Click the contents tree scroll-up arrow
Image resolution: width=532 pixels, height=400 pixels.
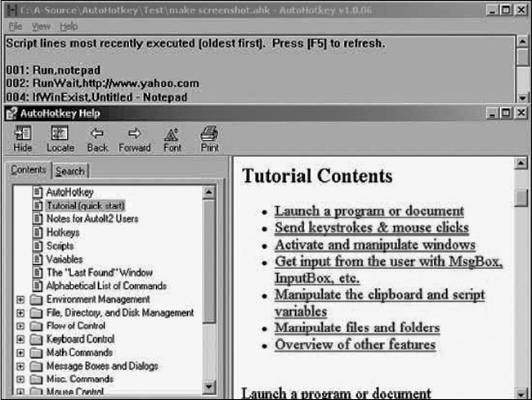(x=208, y=192)
